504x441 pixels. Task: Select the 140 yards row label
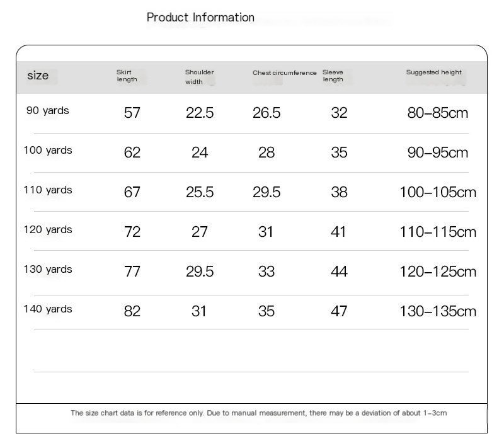(48, 309)
